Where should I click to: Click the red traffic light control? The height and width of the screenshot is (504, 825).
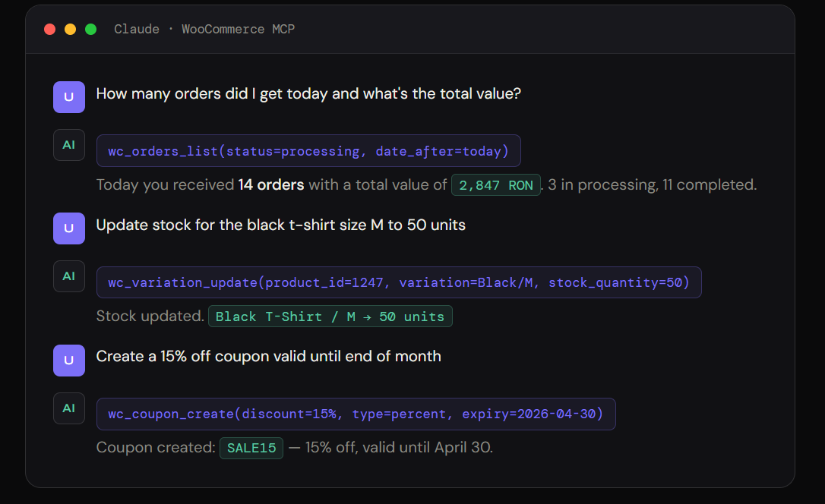point(49,29)
